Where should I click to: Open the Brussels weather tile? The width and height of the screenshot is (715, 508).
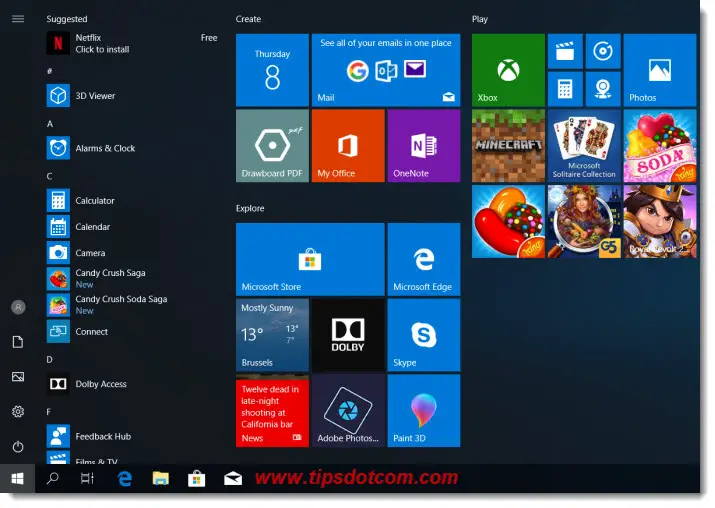[x=272, y=335]
